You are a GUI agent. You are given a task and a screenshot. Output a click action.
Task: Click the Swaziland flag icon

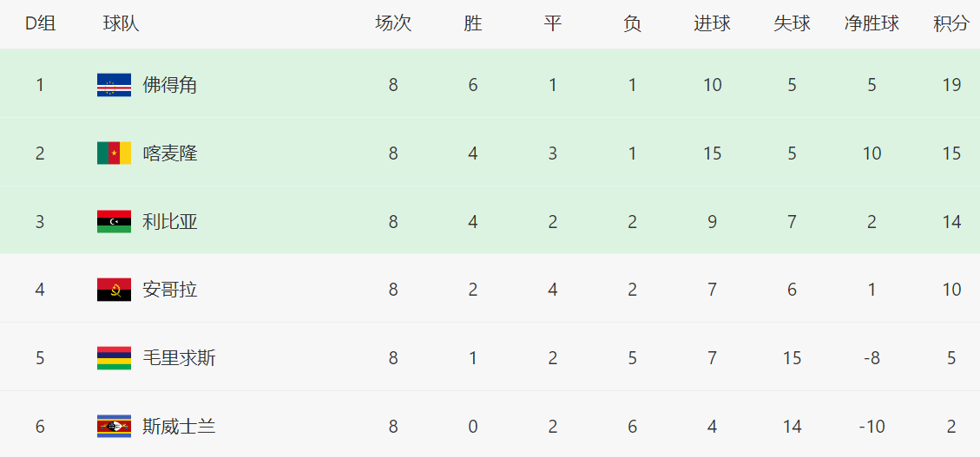click(114, 426)
